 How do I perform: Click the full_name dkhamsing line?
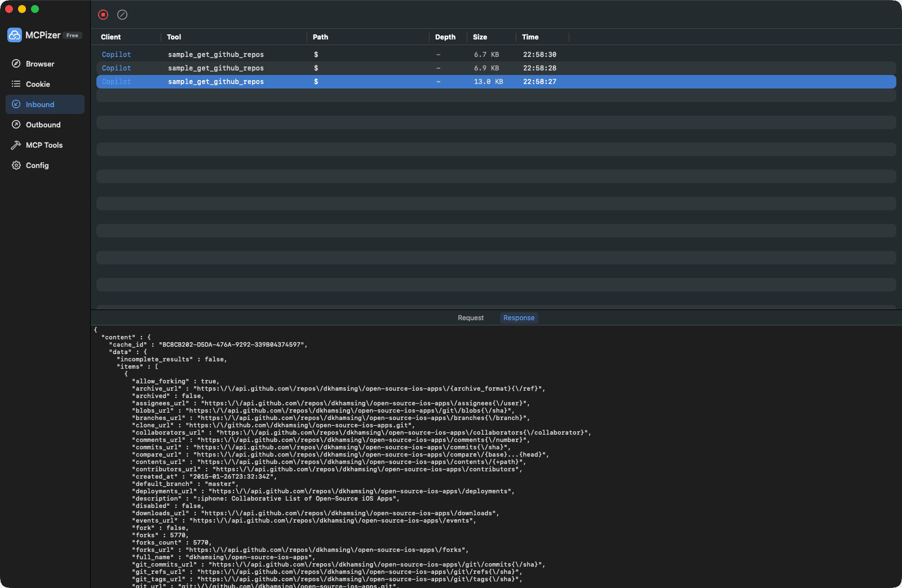coord(224,557)
